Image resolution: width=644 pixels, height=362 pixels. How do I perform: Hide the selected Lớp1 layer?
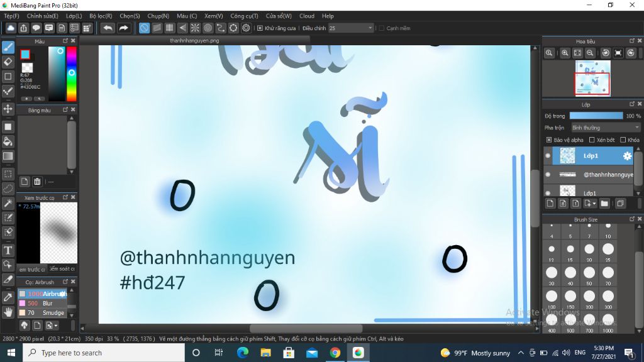(548, 156)
